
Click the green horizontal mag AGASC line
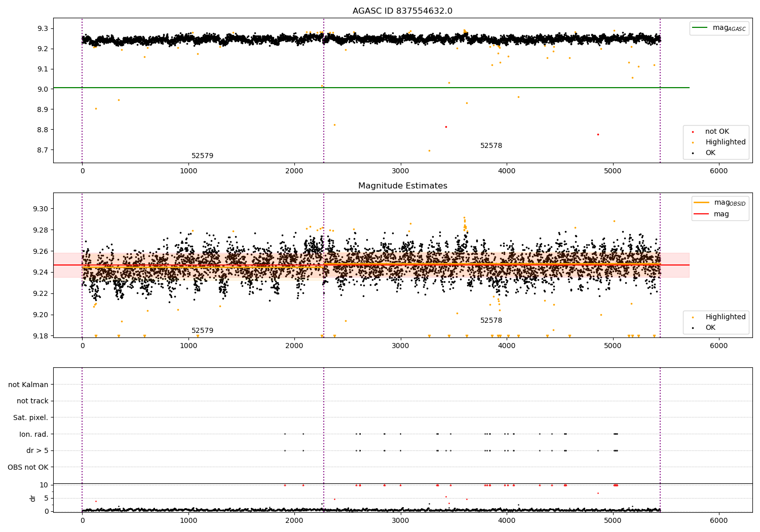(x=371, y=88)
